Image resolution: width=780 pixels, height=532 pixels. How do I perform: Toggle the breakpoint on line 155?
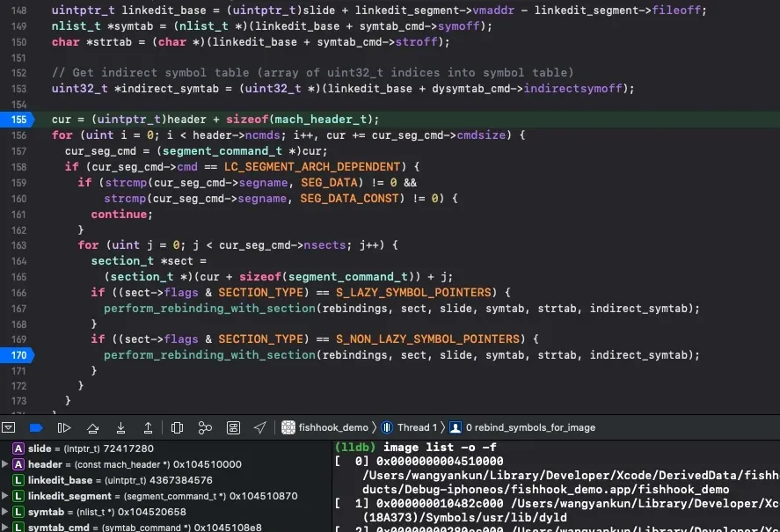click(18, 120)
